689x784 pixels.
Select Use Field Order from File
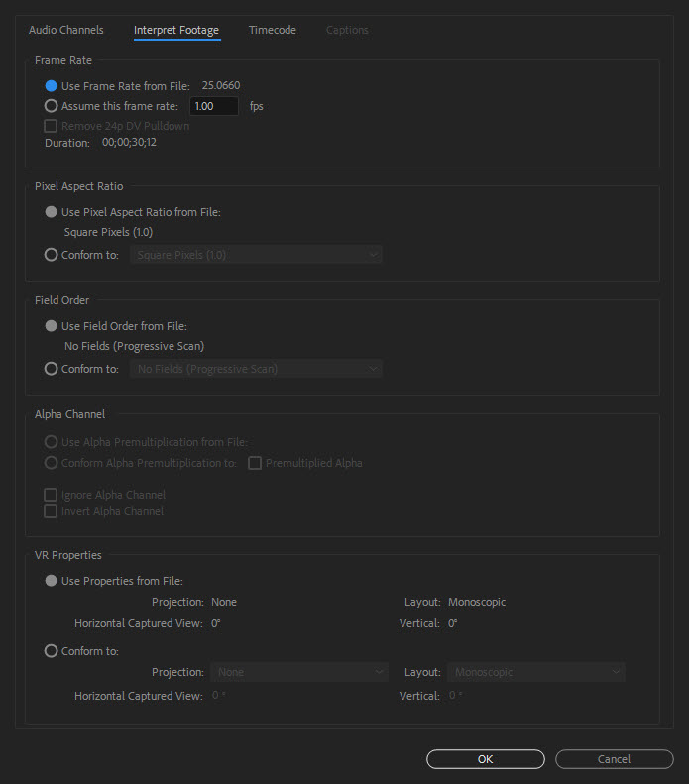tap(52, 326)
